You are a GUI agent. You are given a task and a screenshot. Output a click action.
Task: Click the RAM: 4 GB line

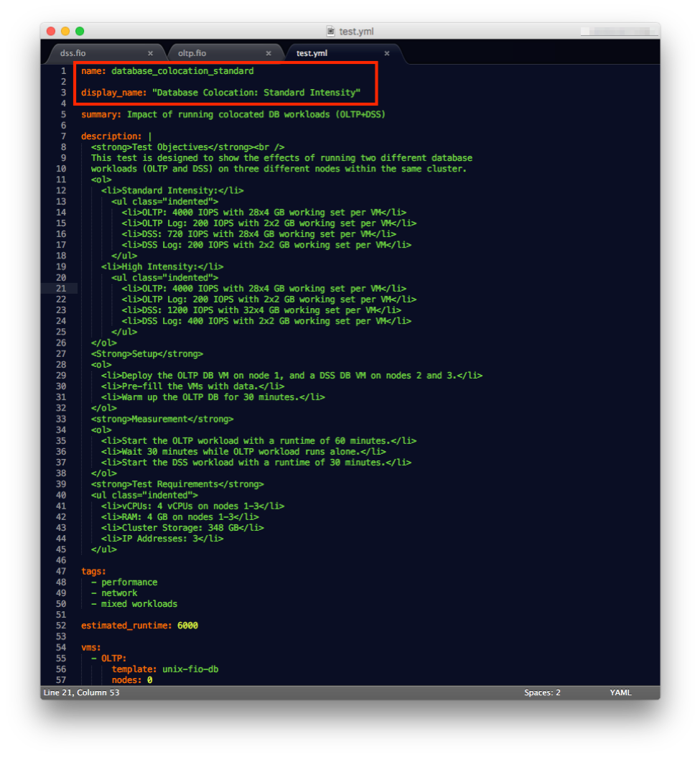(x=180, y=517)
